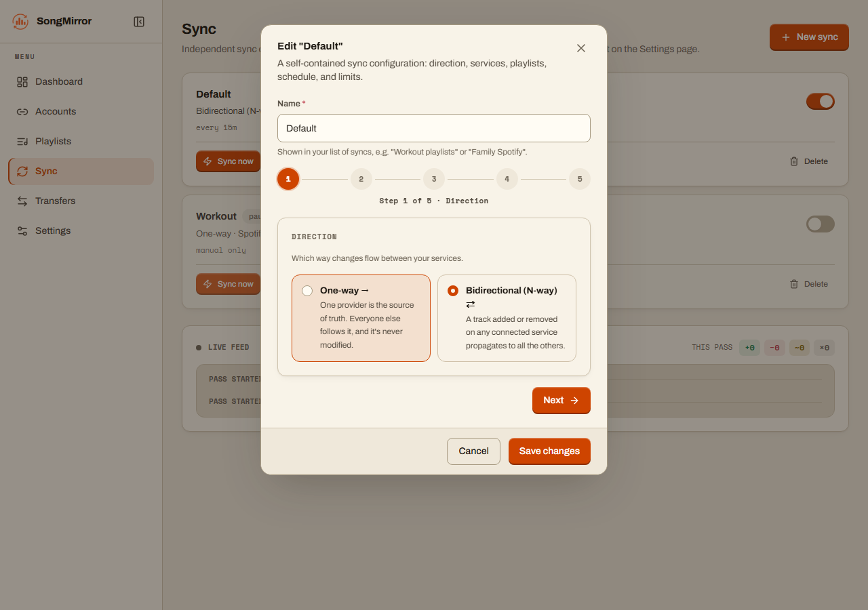Click lightning icon in Workout Sync now
This screenshot has height=610, width=868.
[x=208, y=284]
